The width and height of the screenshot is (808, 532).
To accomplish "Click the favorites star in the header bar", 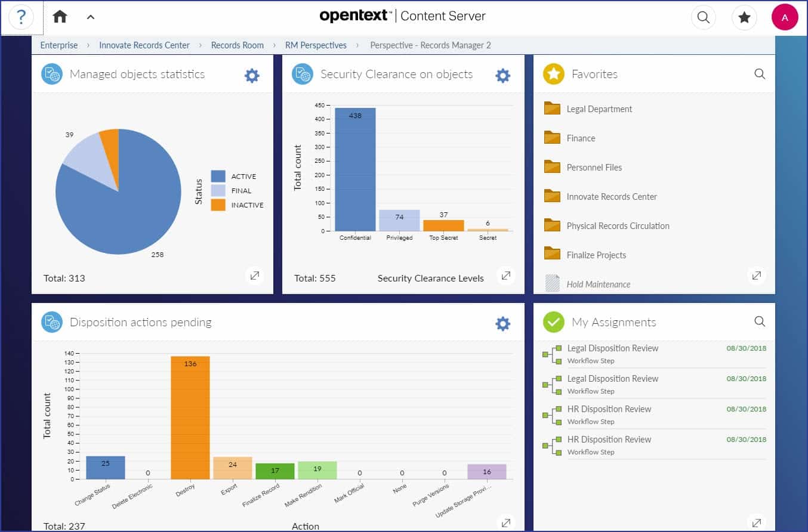I will pyautogui.click(x=744, y=18).
